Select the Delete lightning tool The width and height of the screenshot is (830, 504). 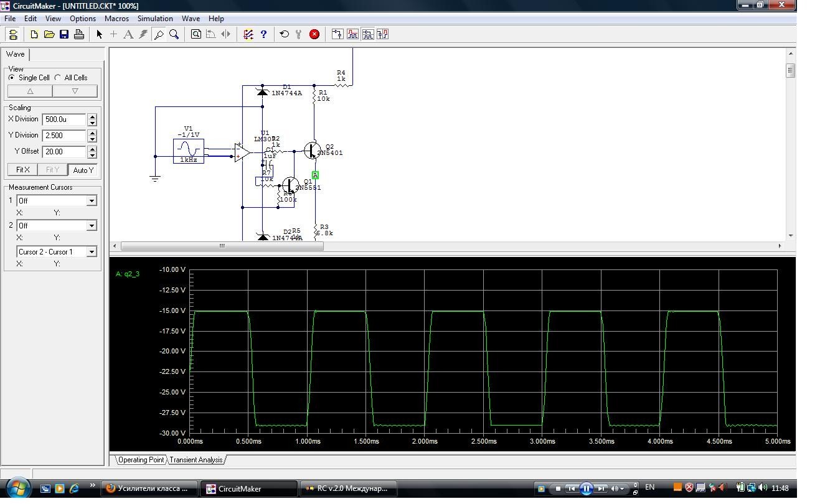(143, 34)
